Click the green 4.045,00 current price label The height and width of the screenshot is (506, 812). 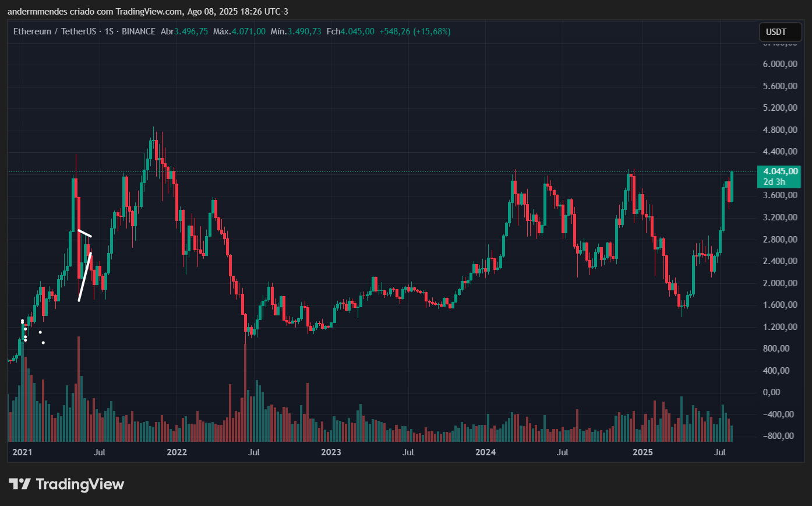pos(780,171)
